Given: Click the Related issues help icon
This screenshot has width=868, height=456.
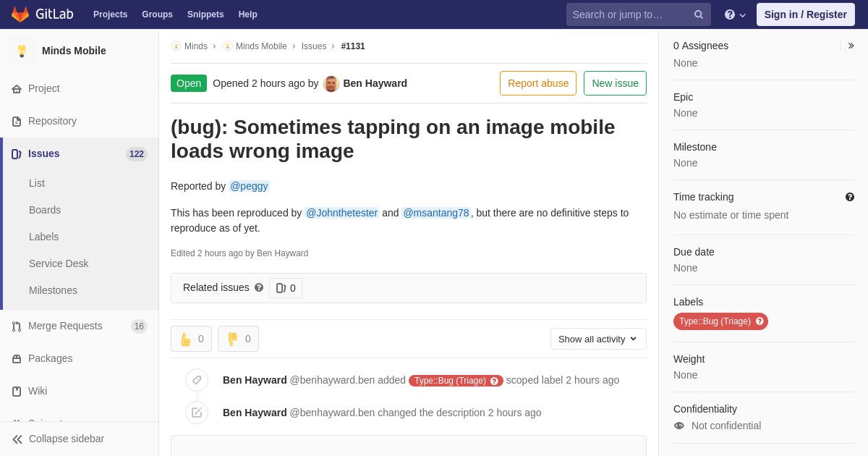Looking at the screenshot, I should pyautogui.click(x=259, y=287).
